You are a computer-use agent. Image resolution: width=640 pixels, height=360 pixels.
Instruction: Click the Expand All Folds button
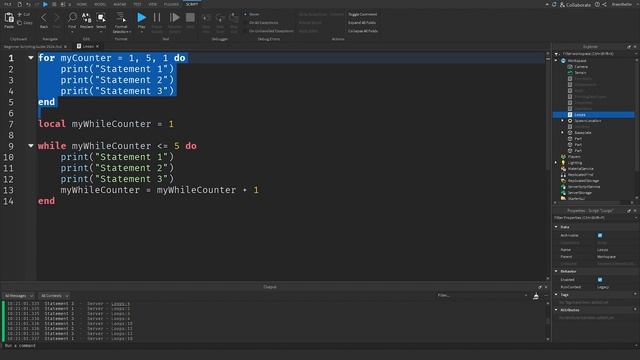click(362, 22)
